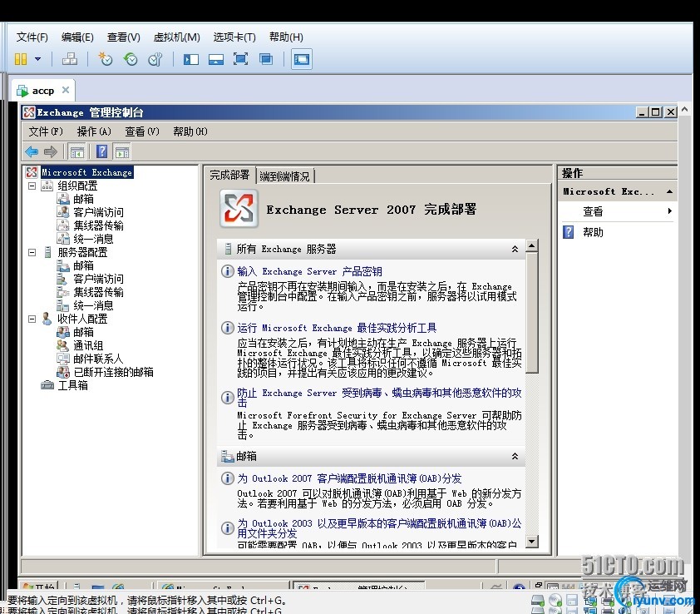This screenshot has width=700, height=614.
Task: Open the VMware 查看(V) menu at the top
Action: (124, 37)
